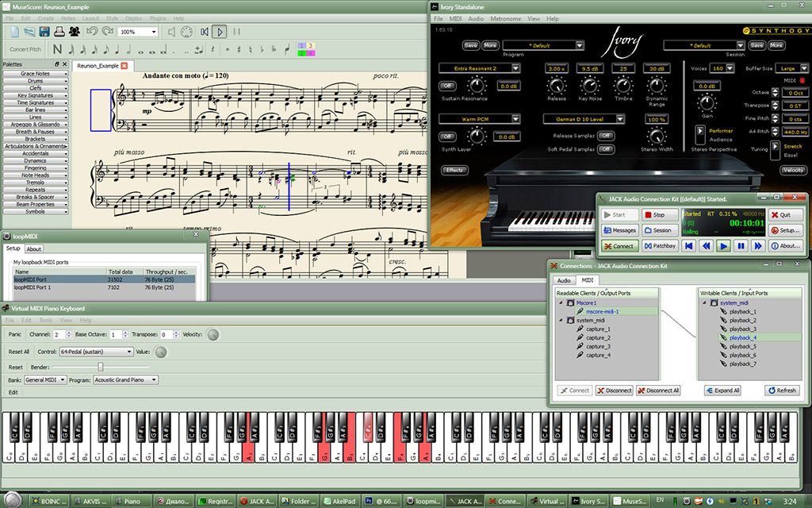Open the Program Acoustic Grand Piano dropdown

click(126, 380)
